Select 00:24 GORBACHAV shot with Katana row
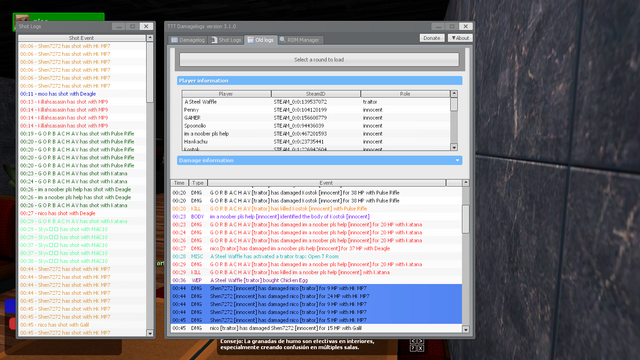The width and height of the screenshot is (640, 360). click(x=82, y=181)
